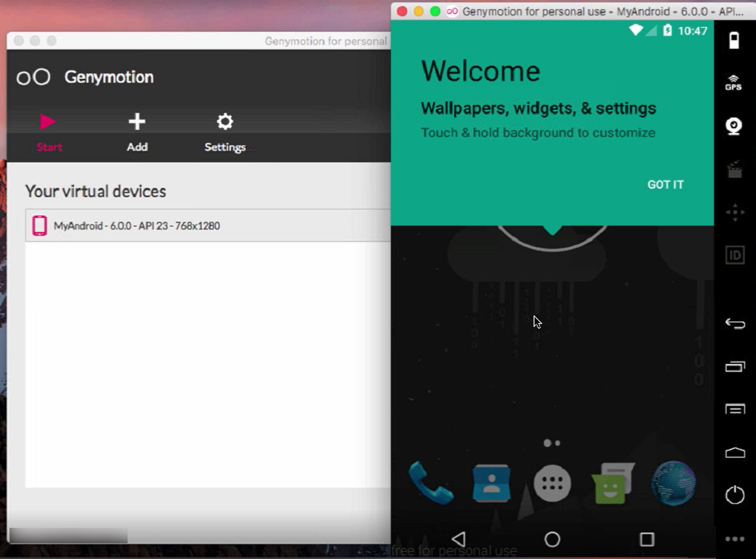Viewport: 756px width, 559px height.
Task: Click the sidebar Back arrow button
Action: pos(734,324)
